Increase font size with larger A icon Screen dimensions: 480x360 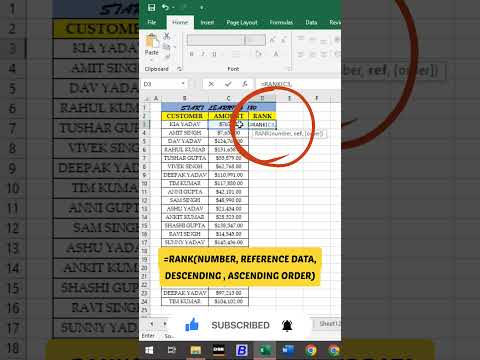(273, 40)
